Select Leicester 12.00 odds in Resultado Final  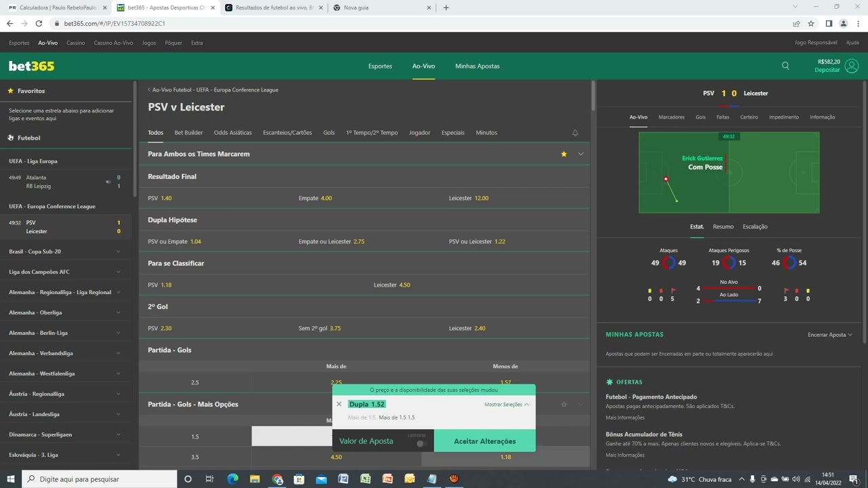469,198
